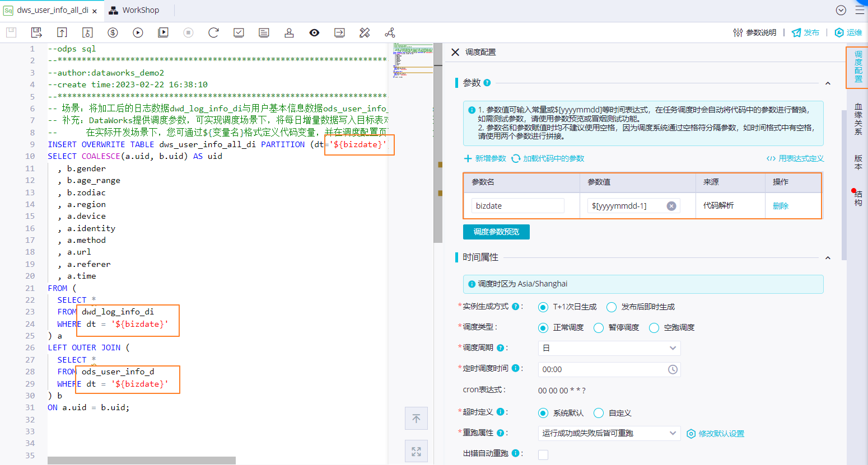Click 修改默认设置 link
The height and width of the screenshot is (465, 868).
tap(716, 434)
